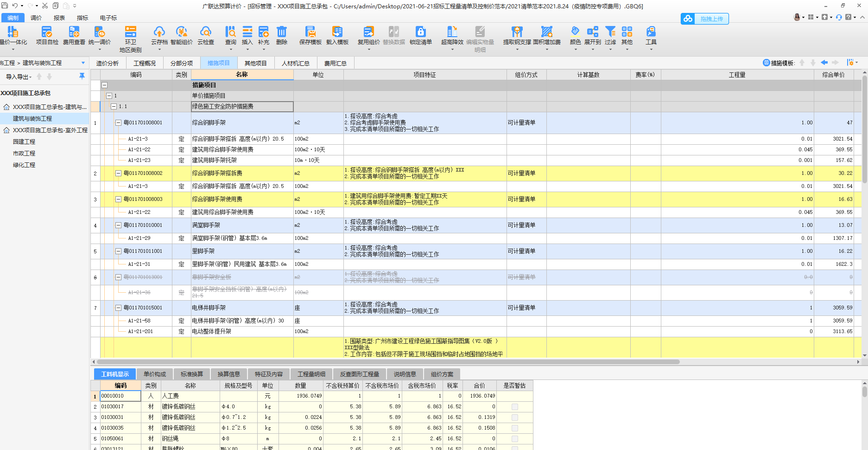Open the help question-mark icon
This screenshot has height=450, width=868.
click(x=848, y=17)
